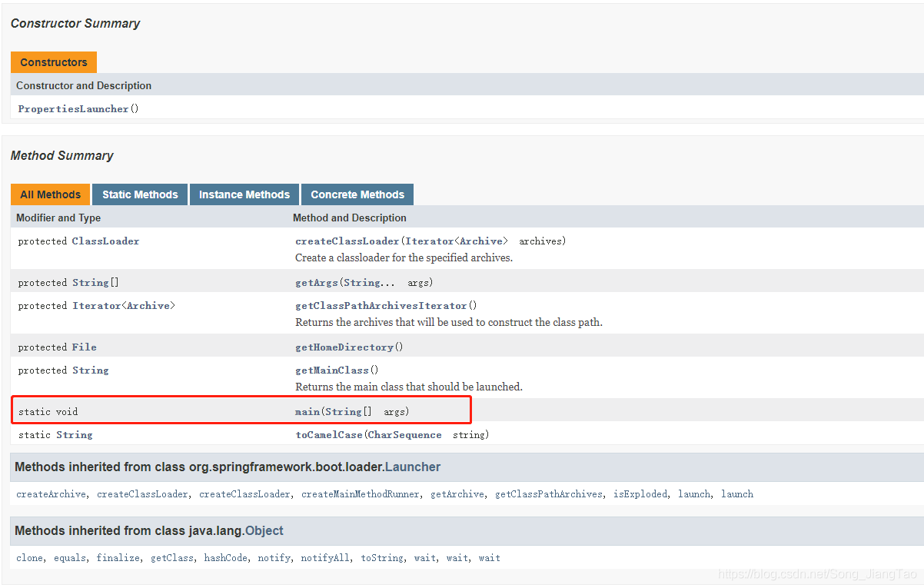The height and width of the screenshot is (588, 924).
Task: Click the 'Modifier and Type' column header
Action: coord(58,218)
